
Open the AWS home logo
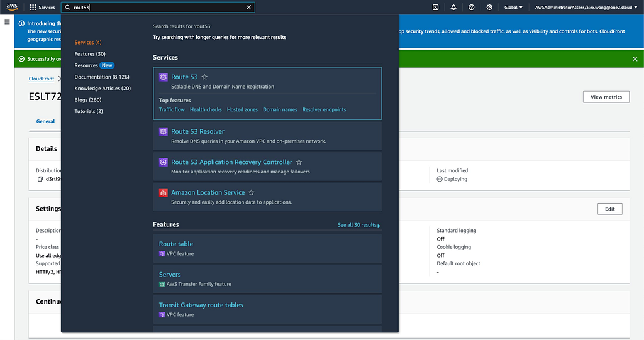[12, 6]
